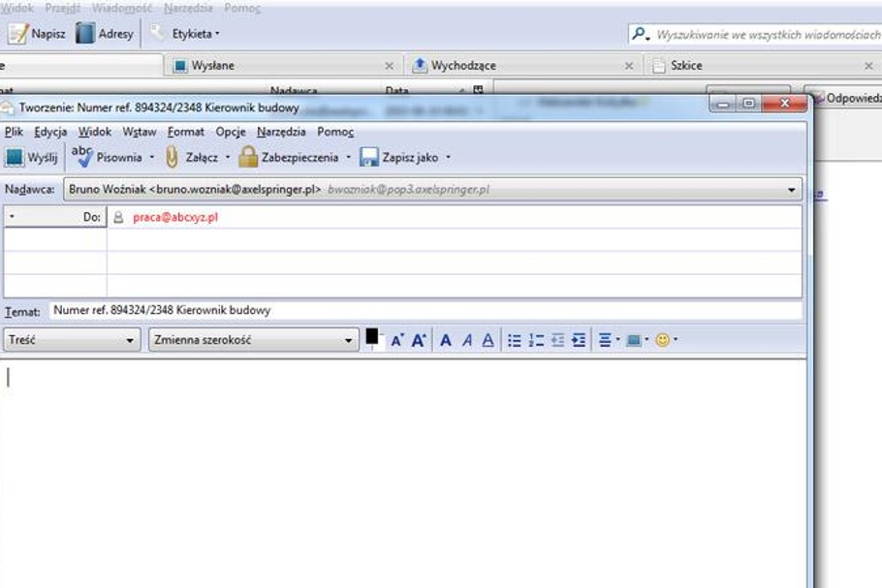The height and width of the screenshot is (588, 882).
Task: Click the increase indent icon
Action: pos(579,340)
